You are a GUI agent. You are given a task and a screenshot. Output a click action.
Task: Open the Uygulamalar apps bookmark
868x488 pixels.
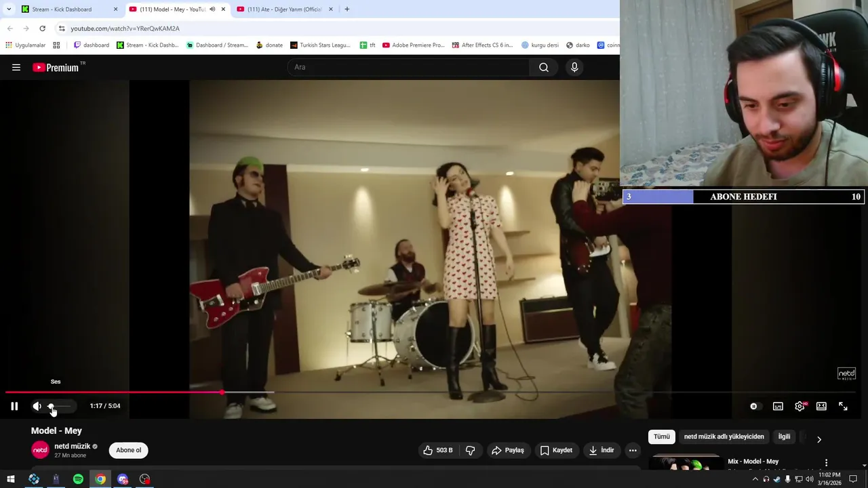[x=25, y=45]
